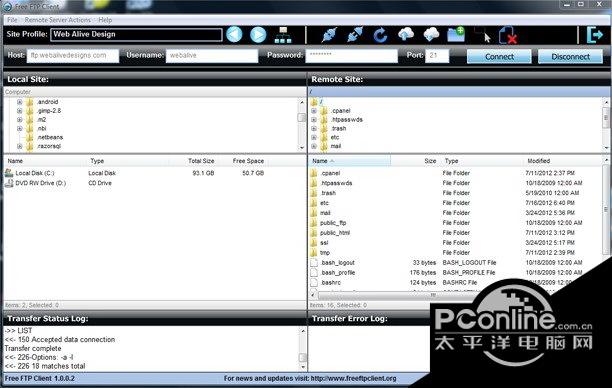612x388 pixels.
Task: Expand the .trash remote tree node
Action: pyautogui.click(x=314, y=128)
